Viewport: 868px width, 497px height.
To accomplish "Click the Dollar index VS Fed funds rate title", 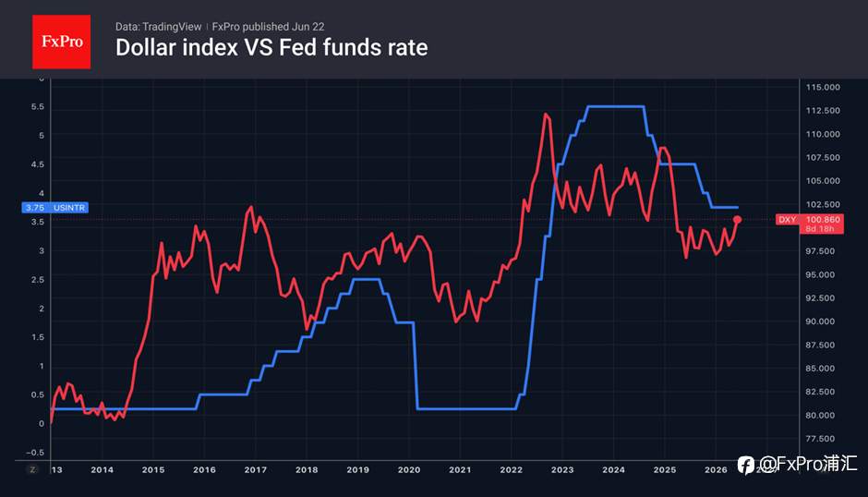I will click(x=271, y=48).
